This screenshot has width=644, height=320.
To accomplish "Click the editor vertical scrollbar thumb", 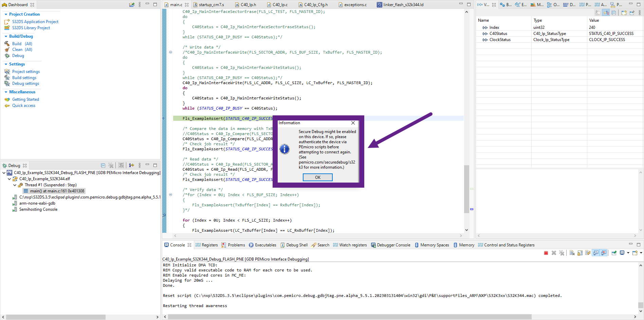I will click(x=466, y=189).
